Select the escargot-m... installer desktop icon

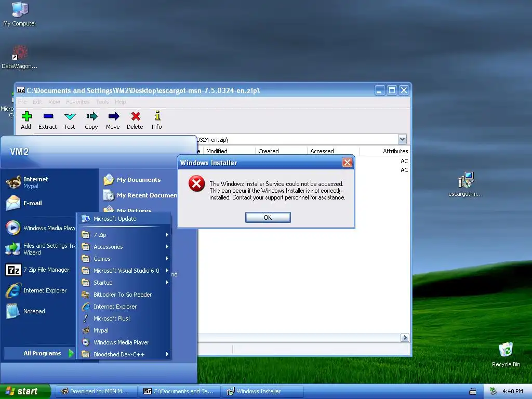[x=465, y=184]
